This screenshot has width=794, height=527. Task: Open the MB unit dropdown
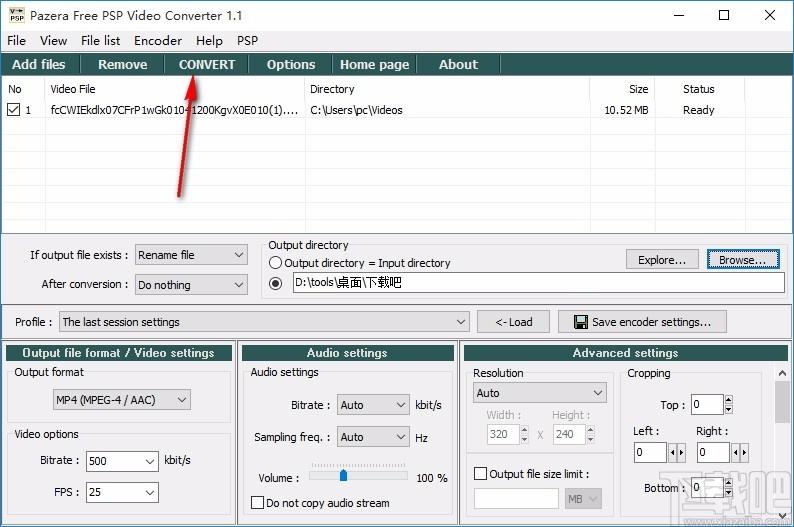click(583, 499)
